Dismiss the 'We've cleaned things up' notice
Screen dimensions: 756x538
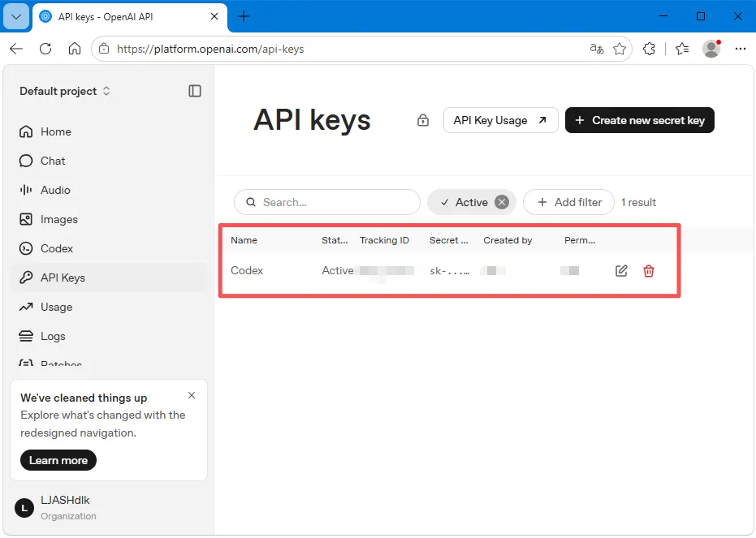point(192,395)
